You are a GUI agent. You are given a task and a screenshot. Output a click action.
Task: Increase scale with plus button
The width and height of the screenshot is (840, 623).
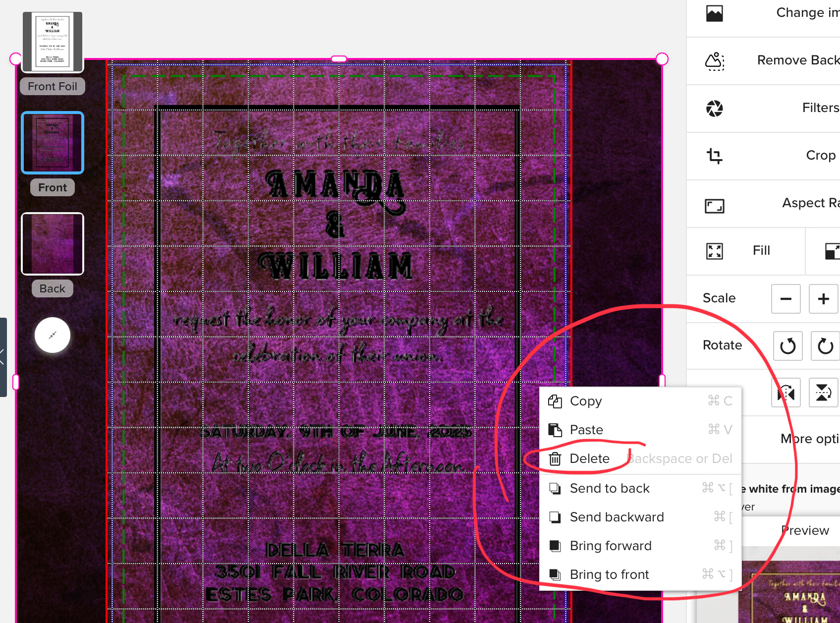coord(824,299)
